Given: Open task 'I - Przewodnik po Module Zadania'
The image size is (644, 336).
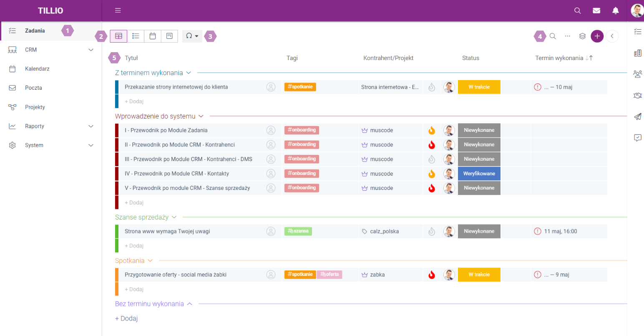Looking at the screenshot, I should click(x=166, y=130).
